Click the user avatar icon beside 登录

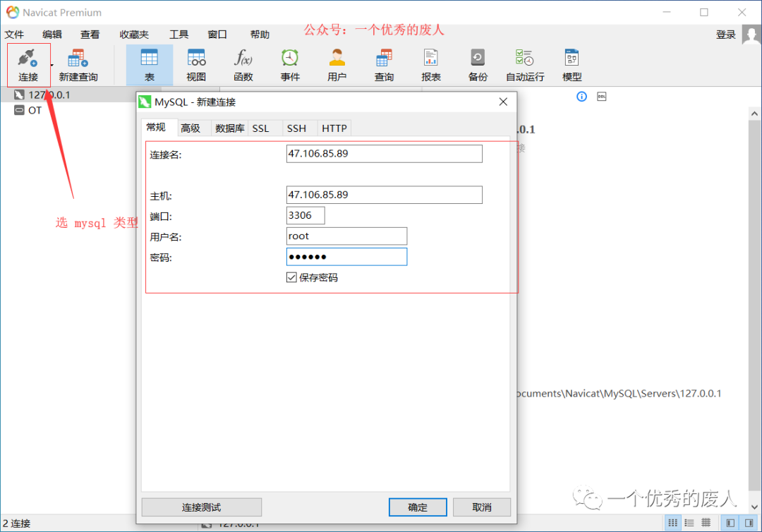[x=751, y=35]
